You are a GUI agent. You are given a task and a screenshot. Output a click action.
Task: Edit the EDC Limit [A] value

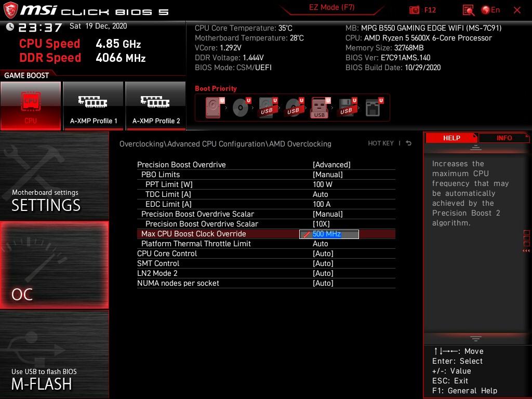(x=321, y=204)
